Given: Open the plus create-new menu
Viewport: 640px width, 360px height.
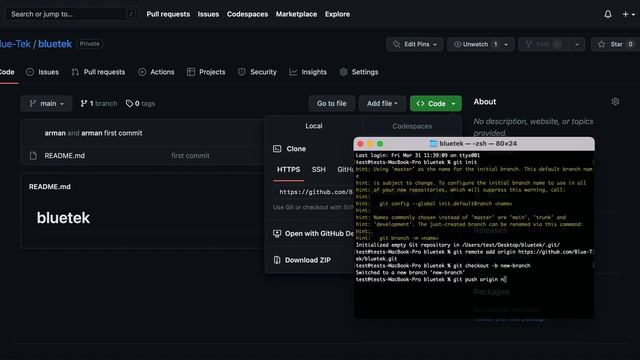Looking at the screenshot, I should pyautogui.click(x=628, y=14).
